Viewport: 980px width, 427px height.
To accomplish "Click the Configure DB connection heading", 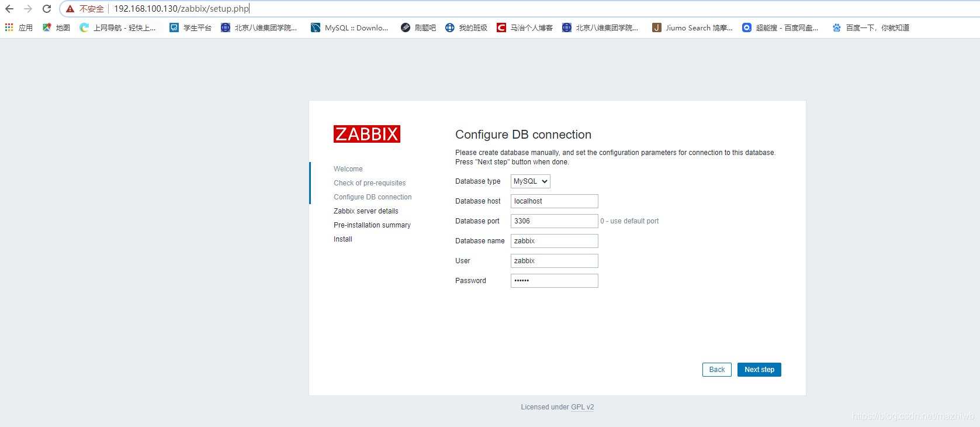I will pos(524,135).
